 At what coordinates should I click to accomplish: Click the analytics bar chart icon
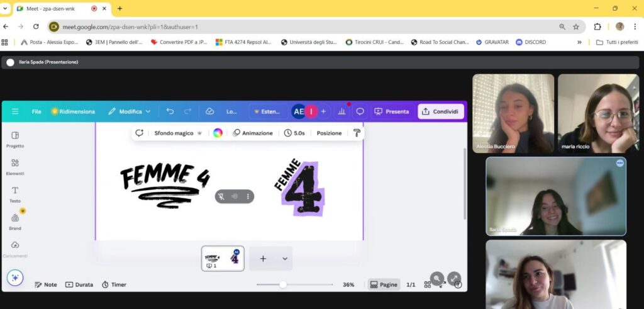pos(341,111)
